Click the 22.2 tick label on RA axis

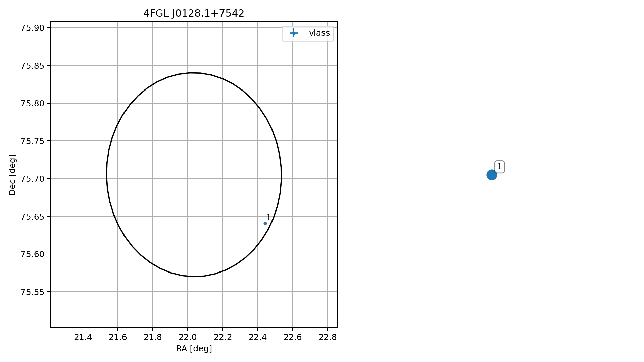[223, 337]
